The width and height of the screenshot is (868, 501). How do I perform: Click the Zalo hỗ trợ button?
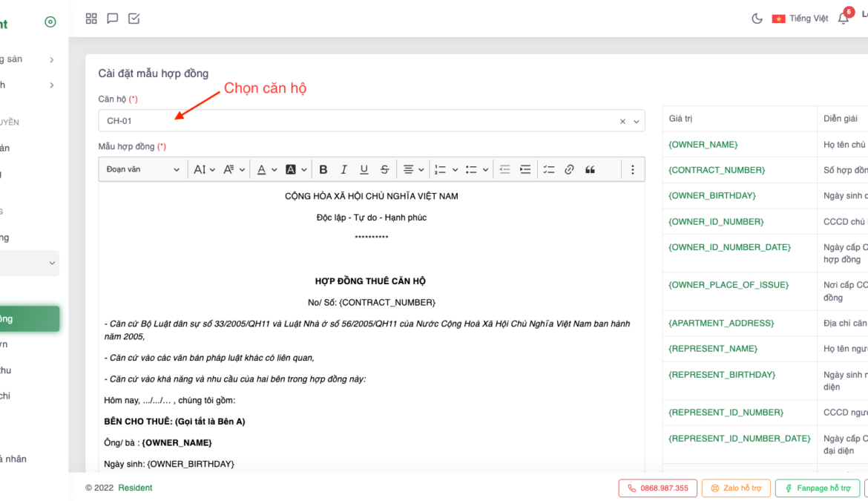[736, 488]
